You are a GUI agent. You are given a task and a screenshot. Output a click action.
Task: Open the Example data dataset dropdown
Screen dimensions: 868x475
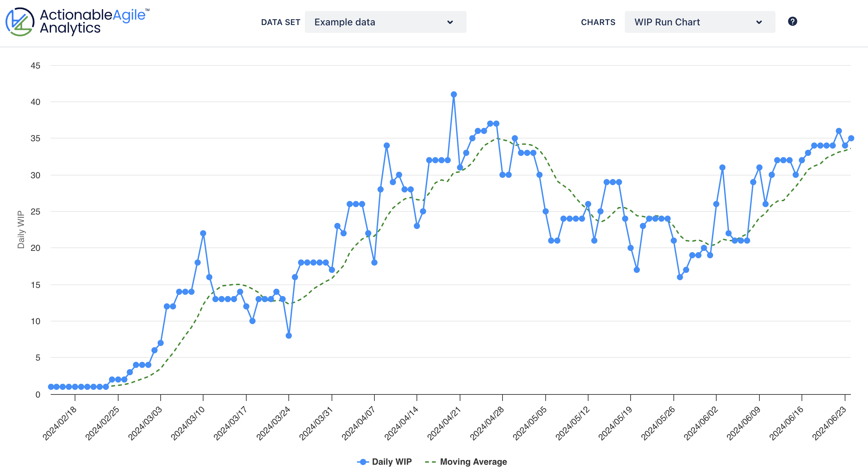[x=385, y=22]
